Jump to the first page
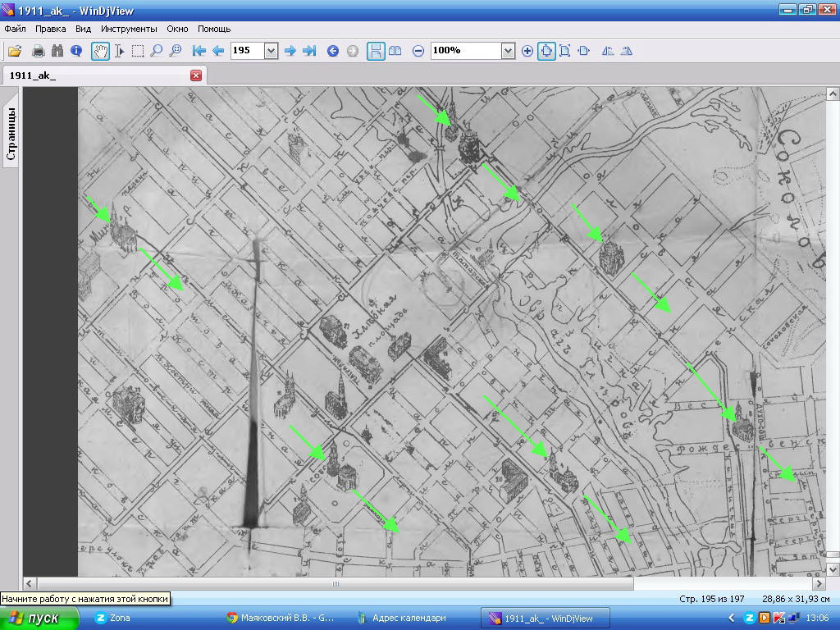Image resolution: width=840 pixels, height=630 pixels. point(199,51)
